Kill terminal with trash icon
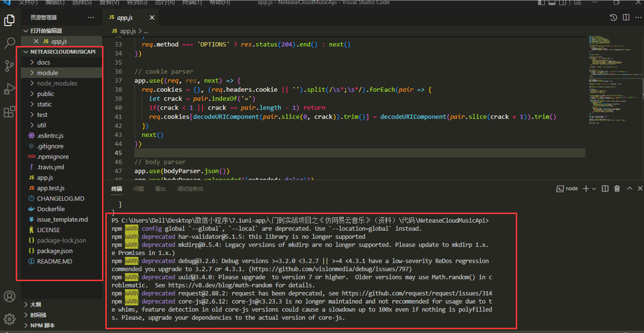Viewport: 644px width, 333px height. click(x=617, y=189)
